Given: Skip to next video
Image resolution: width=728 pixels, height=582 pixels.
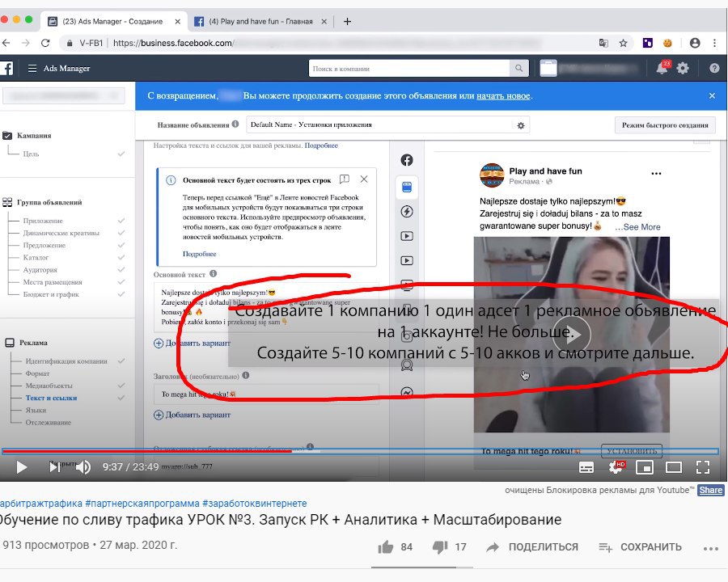Looking at the screenshot, I should 54,467.
